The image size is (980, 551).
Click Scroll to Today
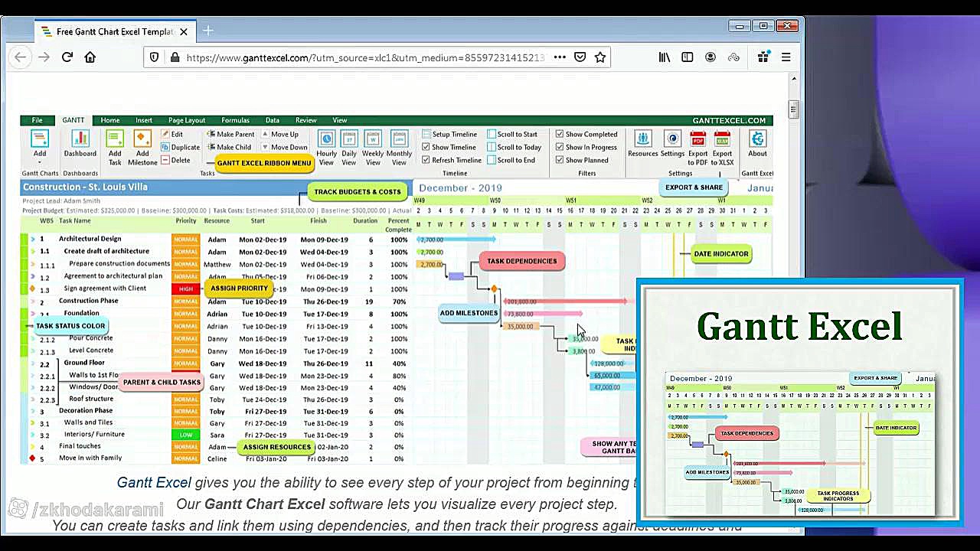514,147
